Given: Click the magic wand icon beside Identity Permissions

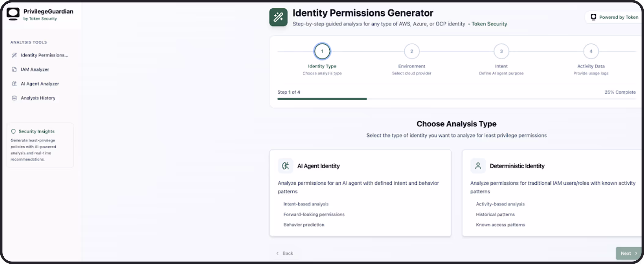Looking at the screenshot, I should [14, 55].
